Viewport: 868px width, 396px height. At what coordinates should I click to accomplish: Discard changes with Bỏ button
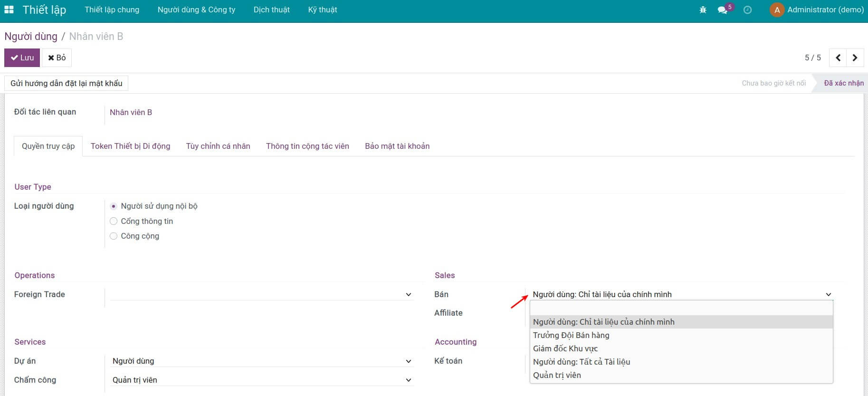tap(57, 58)
